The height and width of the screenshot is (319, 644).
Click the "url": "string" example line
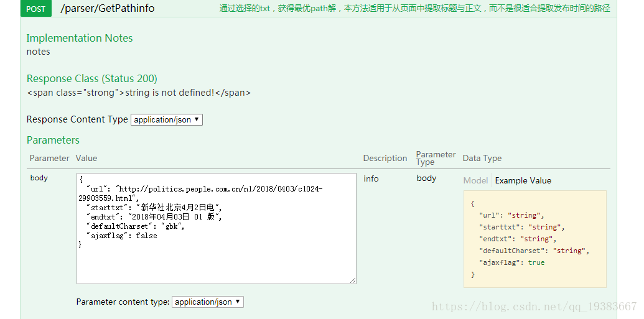(511, 215)
